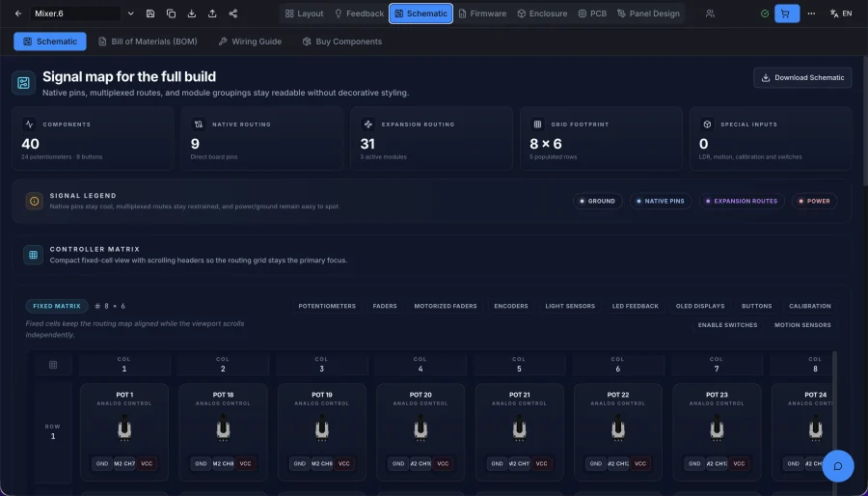Viewport: 868px width, 496px height.
Task: Click the POT 18 potentiometer symbol
Action: 223,429
